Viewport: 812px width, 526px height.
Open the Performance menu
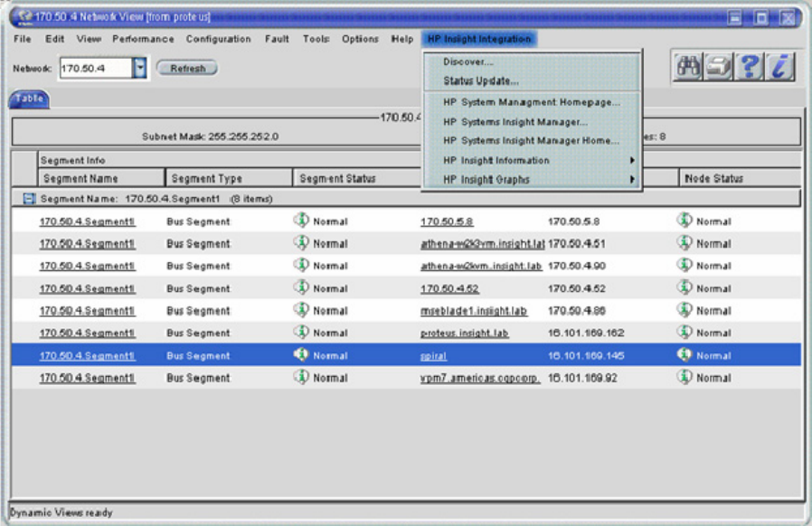point(143,39)
